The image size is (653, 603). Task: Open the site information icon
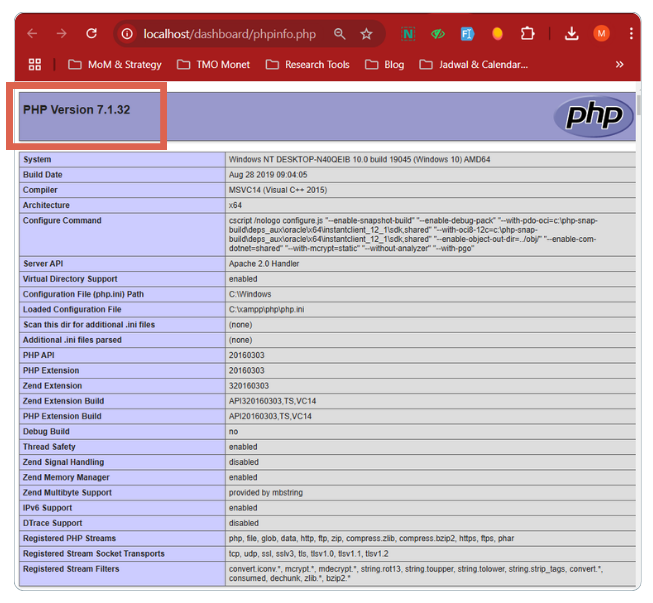127,34
